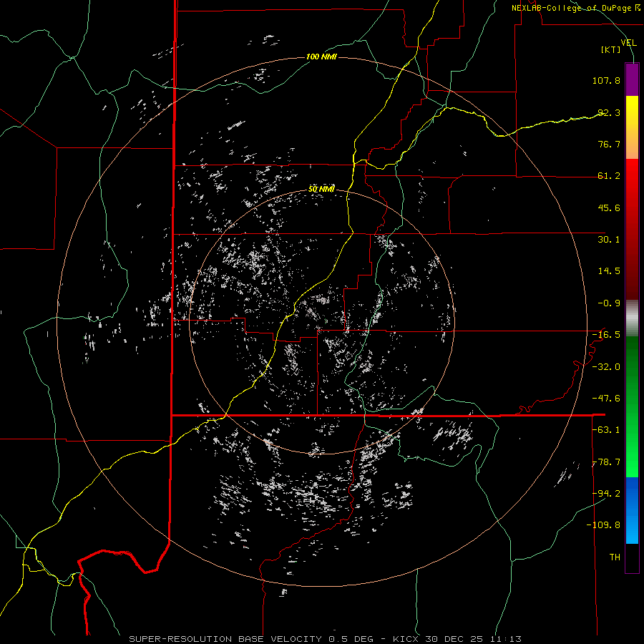Select the -32.0 velocity scale value

coord(606,367)
